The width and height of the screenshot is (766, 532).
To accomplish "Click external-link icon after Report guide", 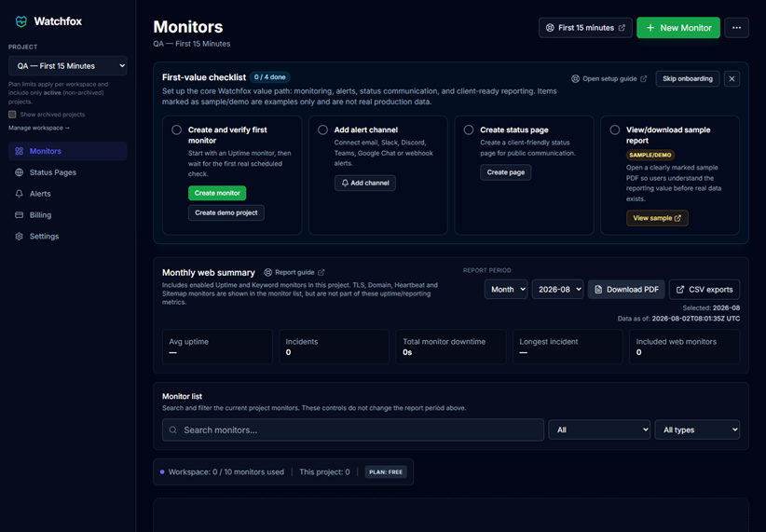I will pos(321,273).
